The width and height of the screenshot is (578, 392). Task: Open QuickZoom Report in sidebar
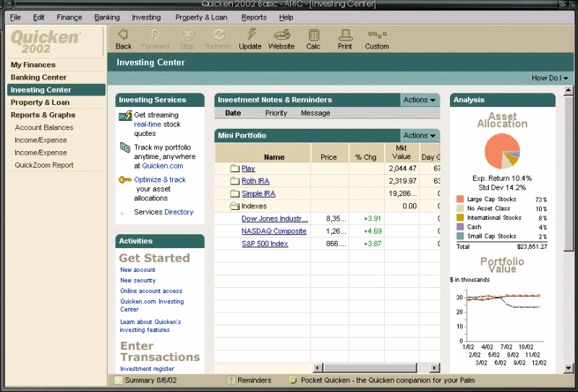click(x=44, y=165)
